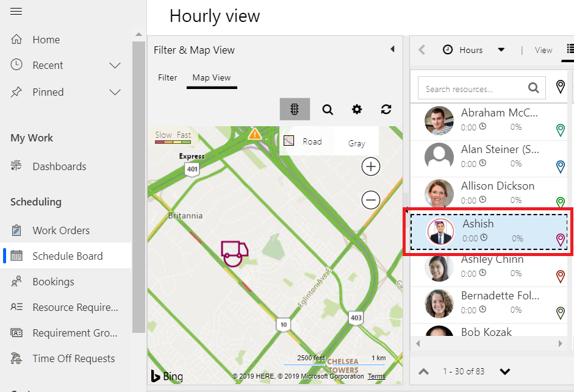Screen dimensions: 574x392
Task: Click the Bing logo on the map
Action: point(166,376)
